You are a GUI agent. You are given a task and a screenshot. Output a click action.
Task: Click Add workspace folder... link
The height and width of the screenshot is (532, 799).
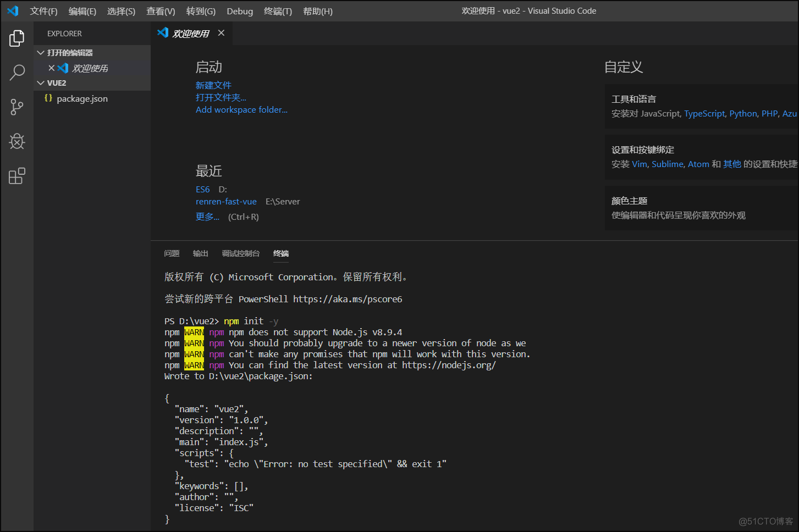click(x=241, y=109)
